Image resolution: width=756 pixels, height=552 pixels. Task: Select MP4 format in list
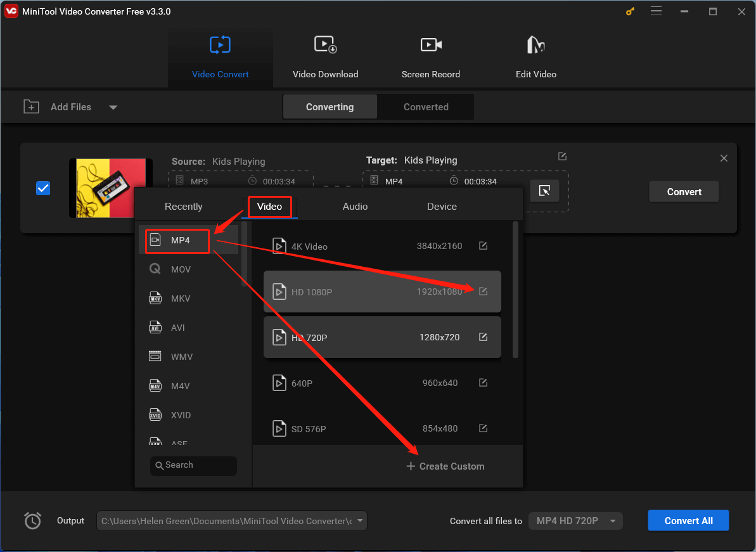[188, 240]
